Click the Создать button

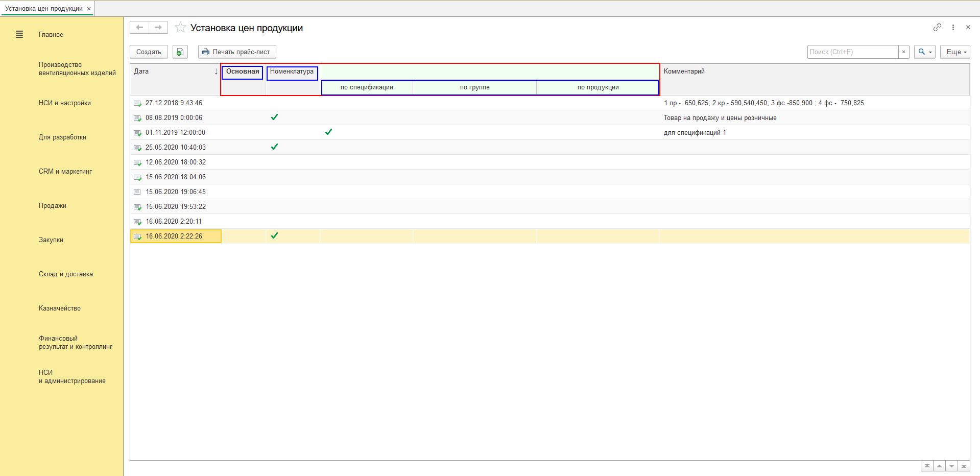click(149, 52)
